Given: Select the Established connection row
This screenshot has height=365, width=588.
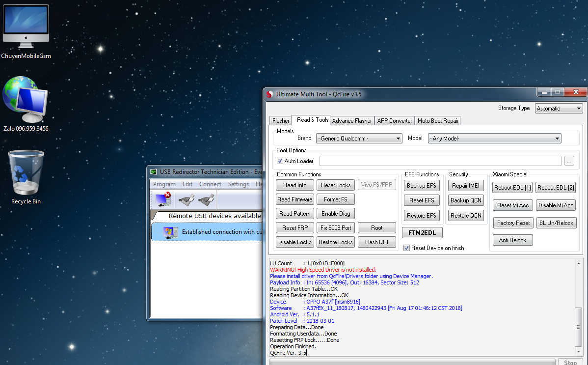Looking at the screenshot, I should pos(208,232).
